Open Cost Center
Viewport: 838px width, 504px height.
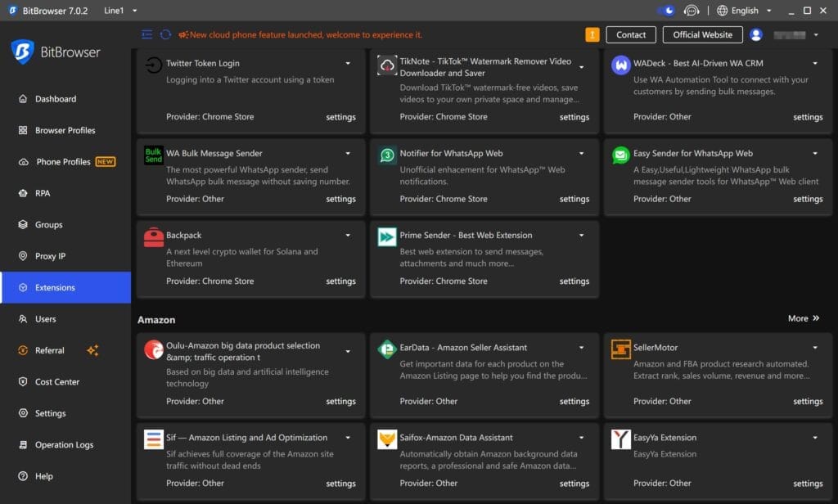pyautogui.click(x=65, y=381)
